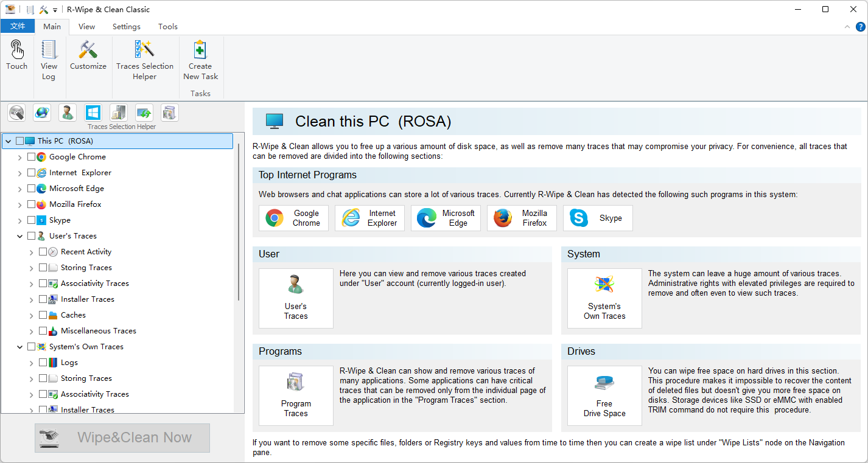Click the 'Programs' section header
The image size is (868, 463).
tap(280, 352)
